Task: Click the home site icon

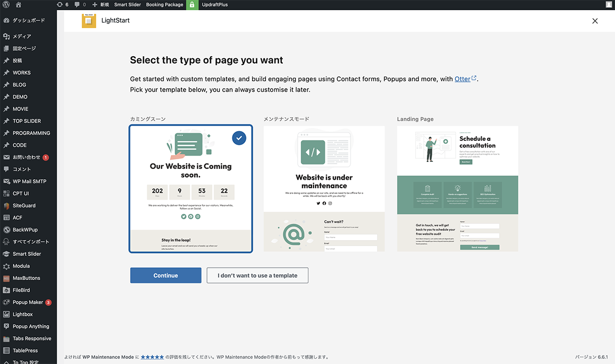Action: [18, 5]
